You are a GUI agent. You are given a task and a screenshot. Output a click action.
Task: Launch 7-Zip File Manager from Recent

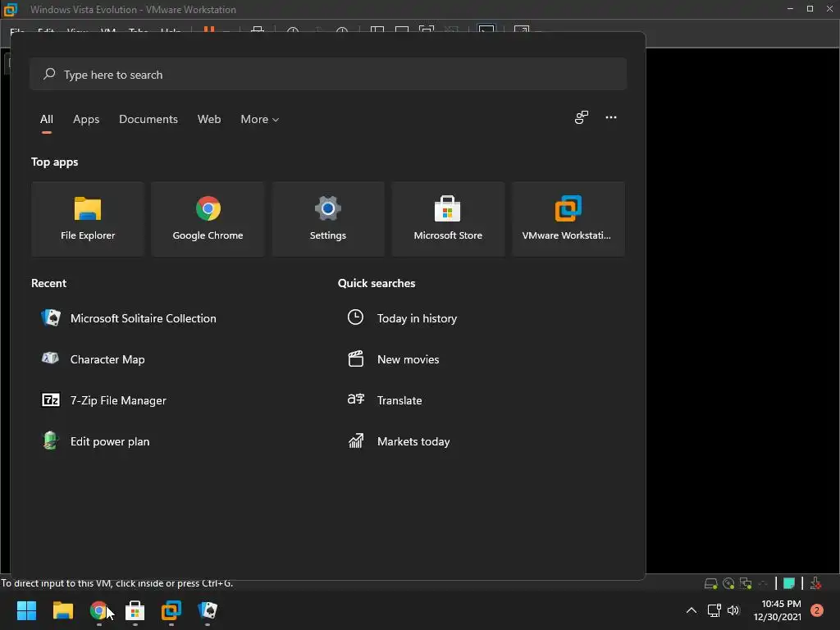tap(104, 400)
